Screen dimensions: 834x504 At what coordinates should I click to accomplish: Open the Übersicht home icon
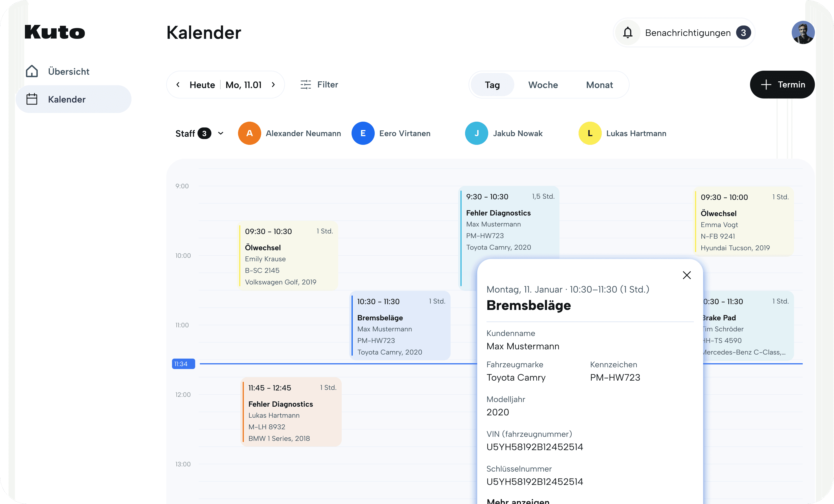tap(32, 72)
